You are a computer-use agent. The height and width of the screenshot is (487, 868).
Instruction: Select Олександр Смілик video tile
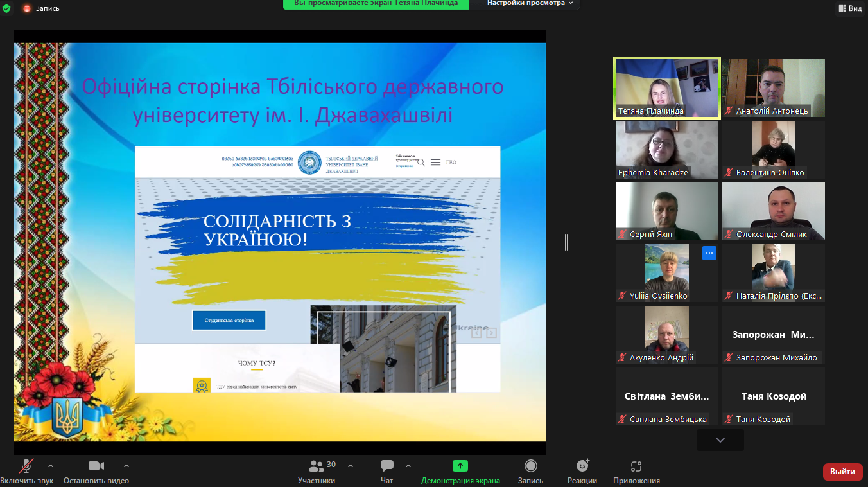(x=774, y=211)
